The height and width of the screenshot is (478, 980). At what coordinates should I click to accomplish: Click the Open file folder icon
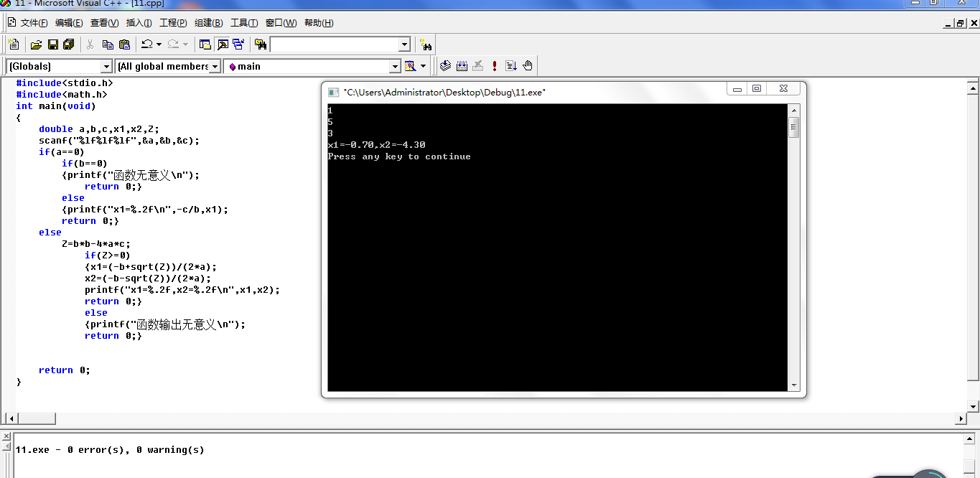36,44
